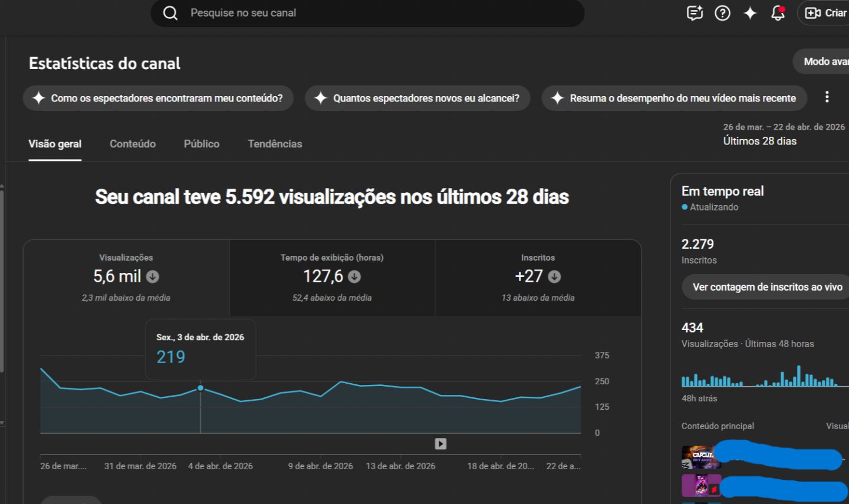
Task: Click the 2.279 subscribers count
Action: pos(697,244)
